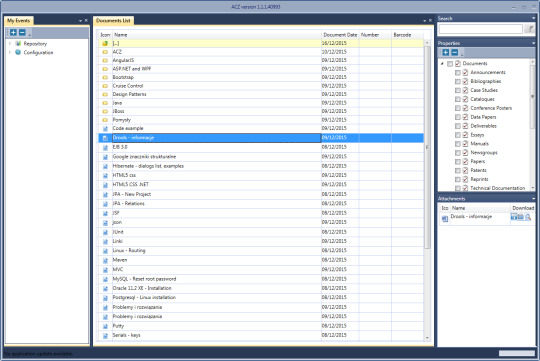Image resolution: width=540 pixels, height=361 pixels.
Task: Click the parent folder up icon [..]
Action: click(x=105, y=43)
